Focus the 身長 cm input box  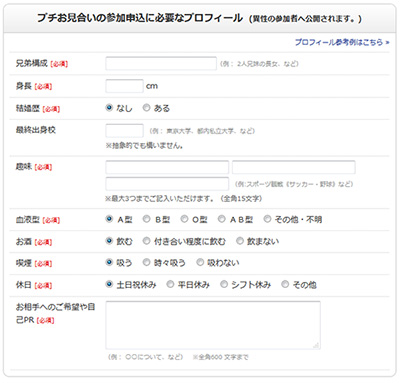coord(124,86)
